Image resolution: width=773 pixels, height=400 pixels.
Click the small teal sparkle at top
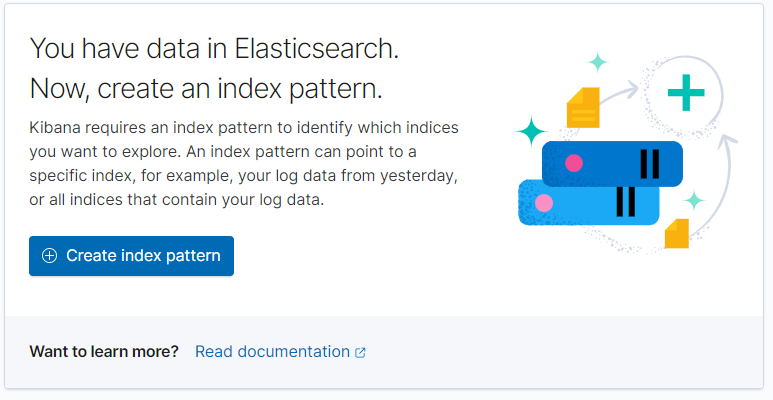pyautogui.click(x=598, y=62)
